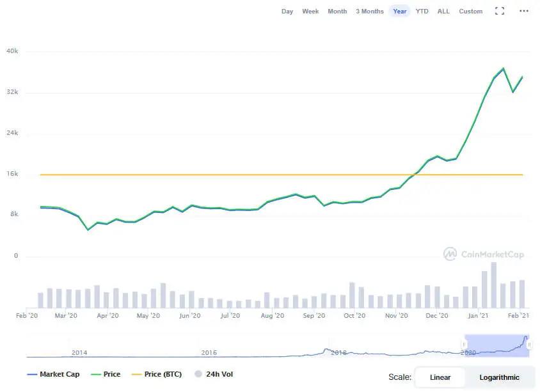Select the YTD time range
Viewport: 540px width, 392px height.
[x=422, y=12]
